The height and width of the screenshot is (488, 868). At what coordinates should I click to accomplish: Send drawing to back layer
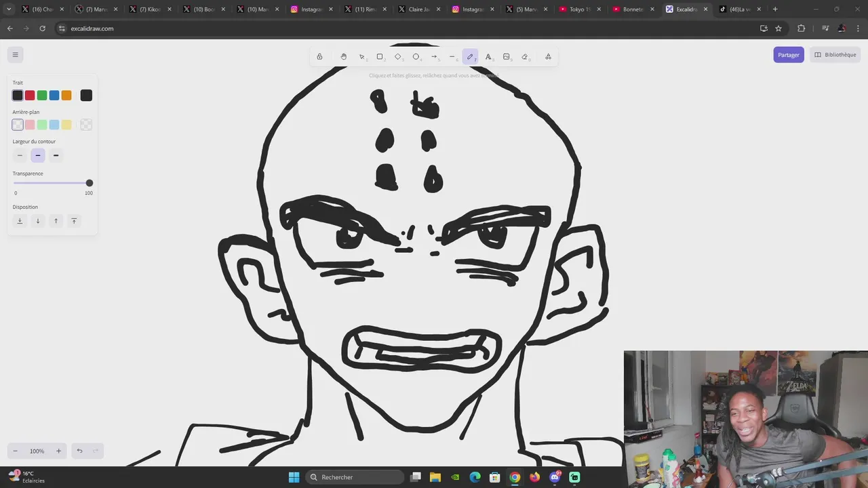20,221
